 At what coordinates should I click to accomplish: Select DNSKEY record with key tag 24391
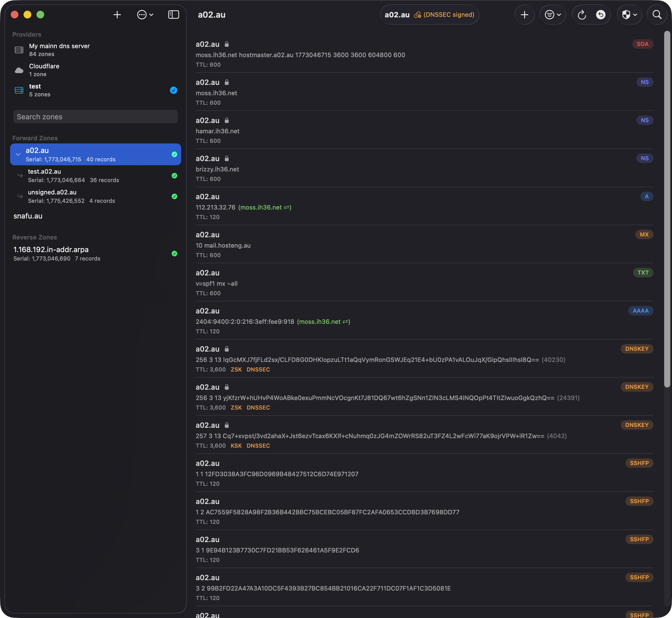click(424, 397)
